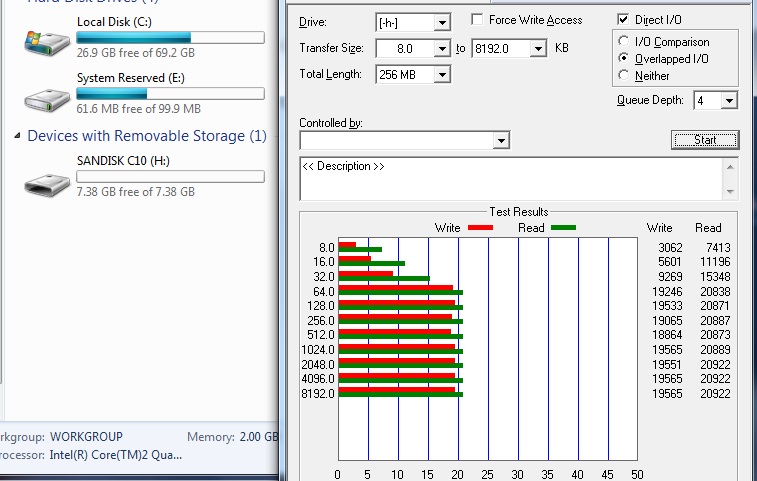Click the WORKGROUP value in the details pane

pyautogui.click(x=86, y=437)
